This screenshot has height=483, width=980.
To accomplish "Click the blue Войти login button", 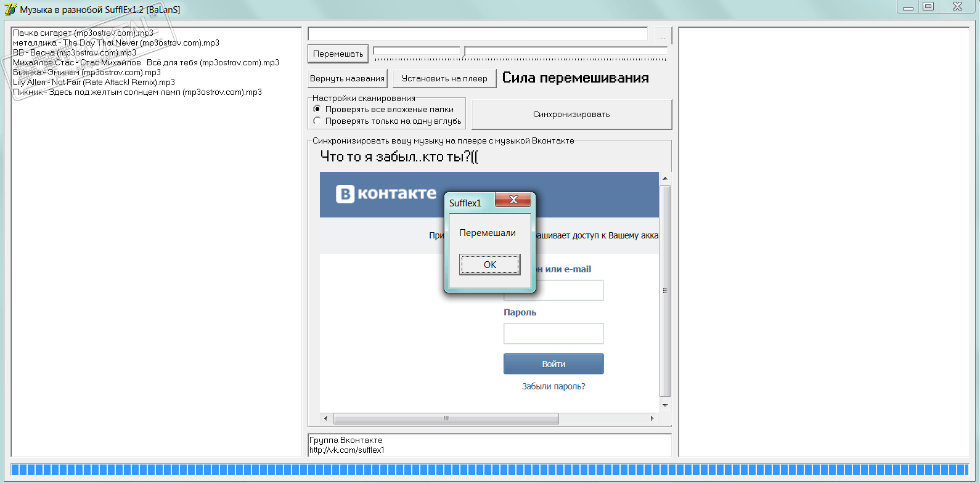I will coord(553,363).
